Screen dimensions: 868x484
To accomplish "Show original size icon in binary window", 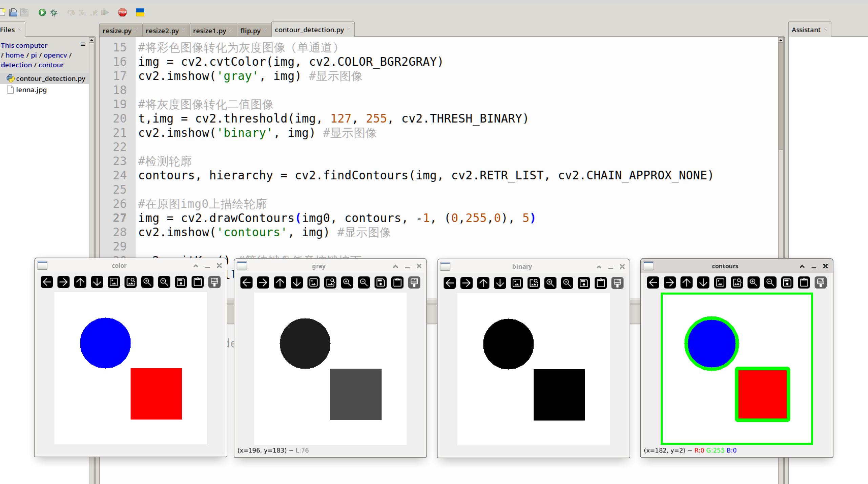I will pos(517,283).
